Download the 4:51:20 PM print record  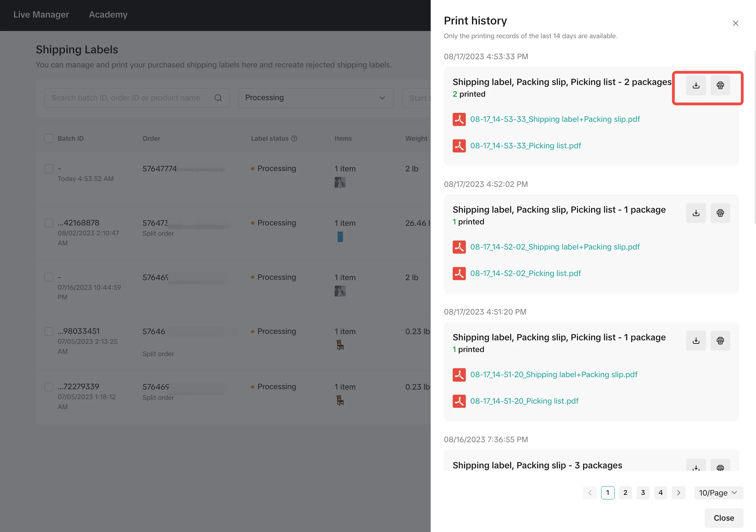pos(696,341)
